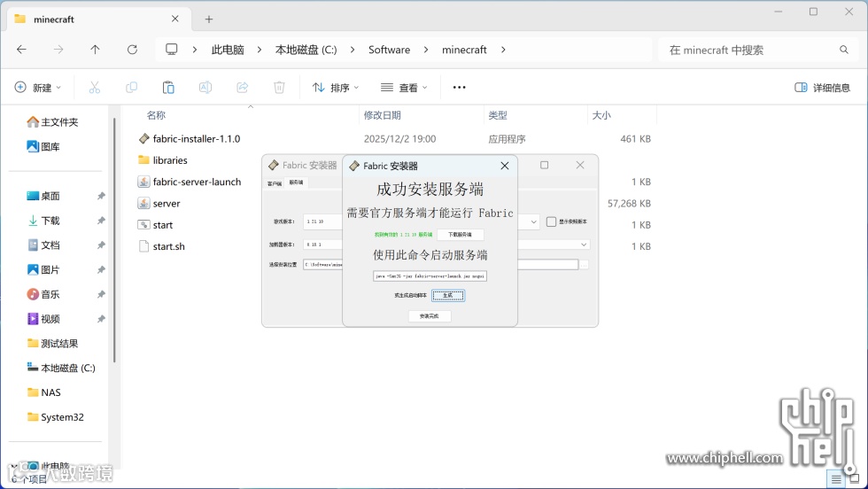Click the Download Server (下载服务端) button
This screenshot has width=868, height=489.
pyautogui.click(x=460, y=234)
